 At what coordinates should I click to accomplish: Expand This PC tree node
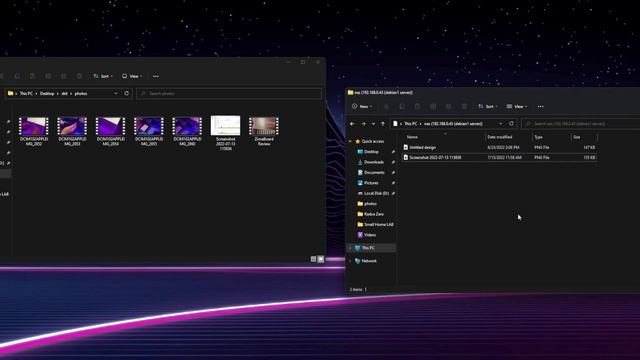350,248
